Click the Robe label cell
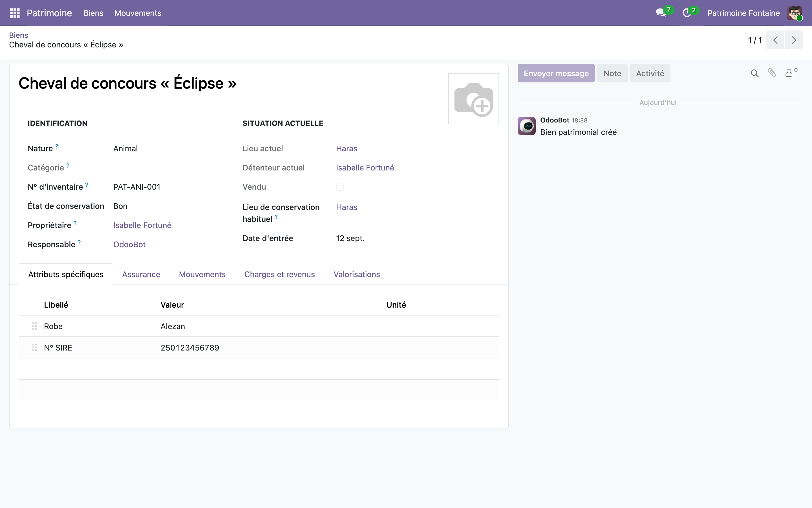The height and width of the screenshot is (508, 812). [x=98, y=326]
